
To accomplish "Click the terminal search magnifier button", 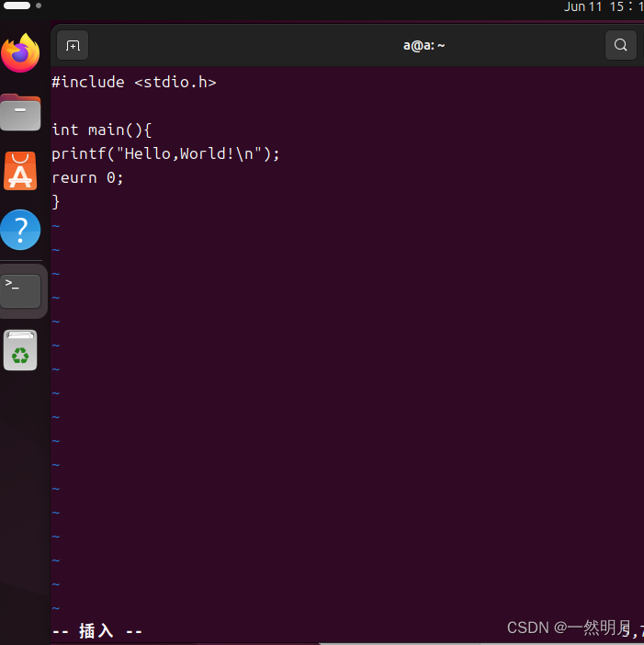I will (x=620, y=45).
